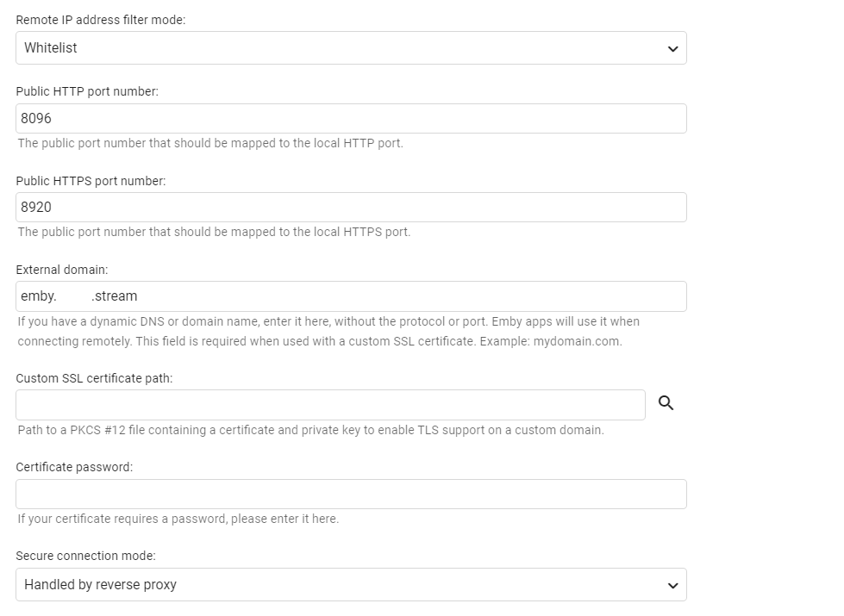Click the "External domain" label
844x616 pixels.
[62, 270]
